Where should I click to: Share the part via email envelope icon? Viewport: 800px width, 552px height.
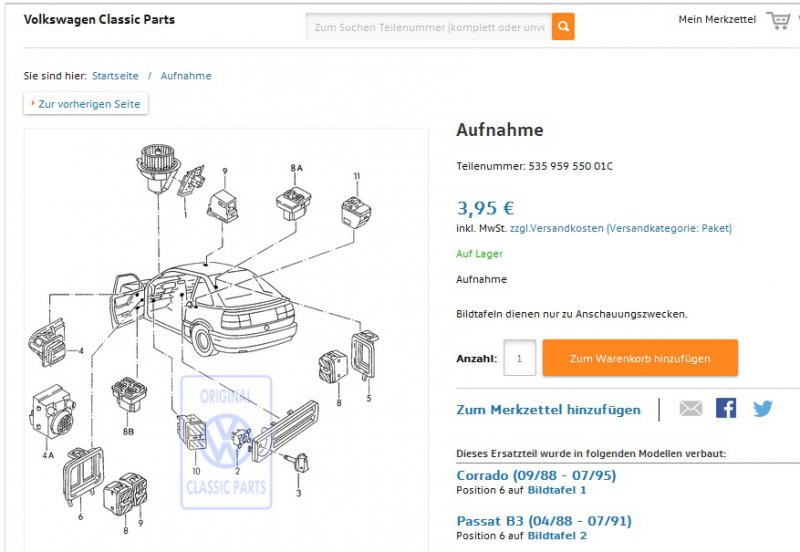(x=691, y=408)
